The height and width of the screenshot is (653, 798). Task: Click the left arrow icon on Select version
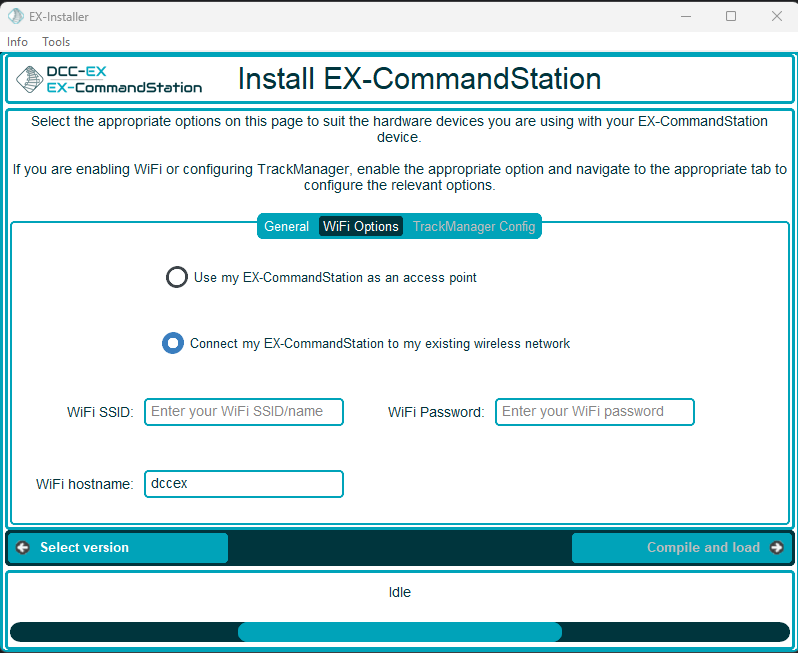coord(22,548)
